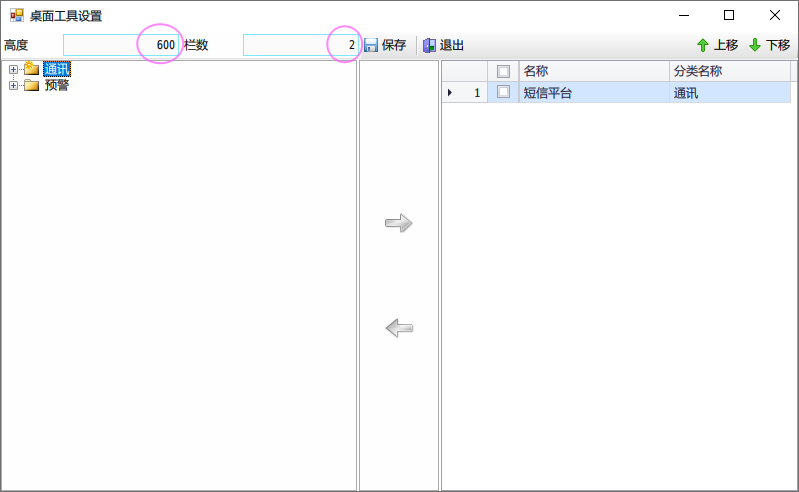
Task: Close the 桌面工具设置 window
Action: click(x=775, y=15)
